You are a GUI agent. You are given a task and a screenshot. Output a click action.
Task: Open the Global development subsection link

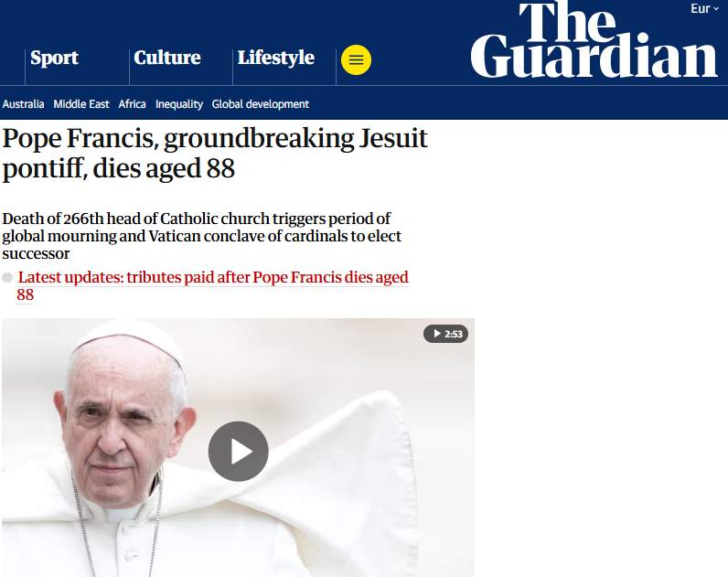tap(261, 104)
